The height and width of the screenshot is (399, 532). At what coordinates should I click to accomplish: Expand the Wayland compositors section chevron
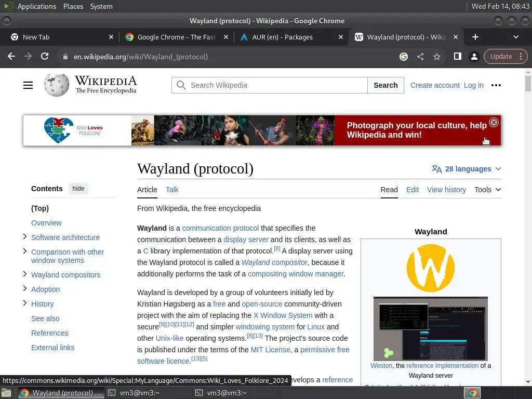[25, 273]
